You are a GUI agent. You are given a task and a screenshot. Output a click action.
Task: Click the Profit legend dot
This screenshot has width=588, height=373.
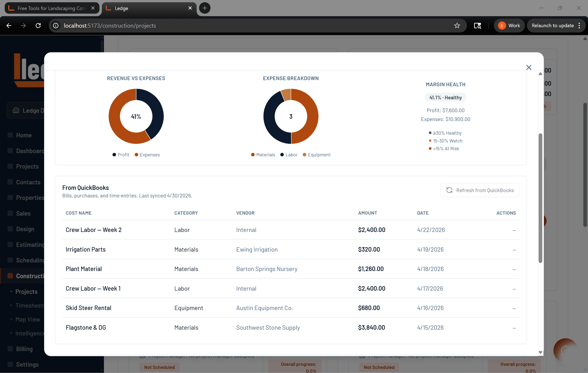[114, 155]
